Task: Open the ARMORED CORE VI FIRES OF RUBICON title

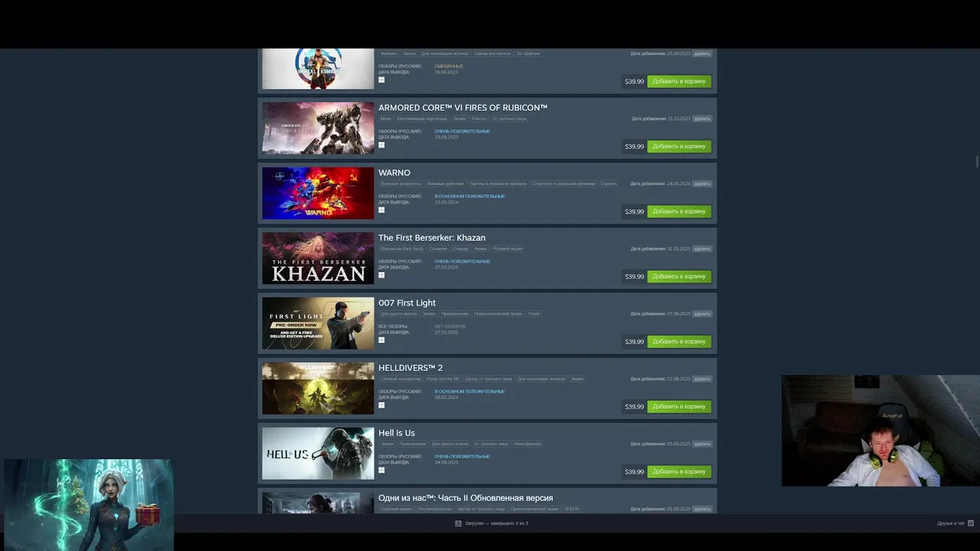Action: (x=462, y=108)
